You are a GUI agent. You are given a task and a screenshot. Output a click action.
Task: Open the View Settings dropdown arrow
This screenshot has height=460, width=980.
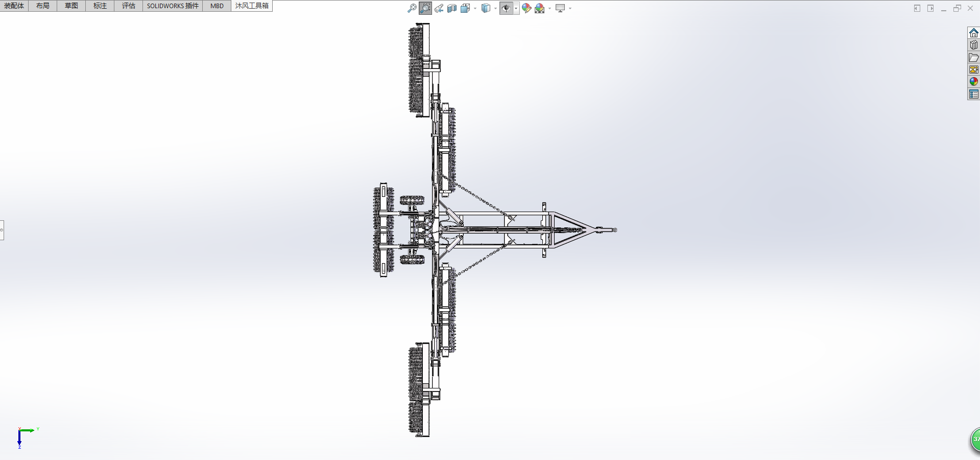point(570,8)
